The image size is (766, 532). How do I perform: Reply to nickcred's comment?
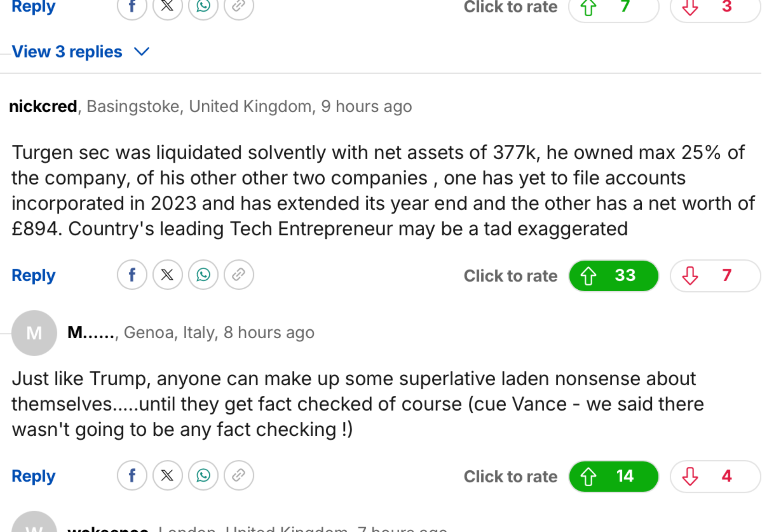click(x=33, y=276)
